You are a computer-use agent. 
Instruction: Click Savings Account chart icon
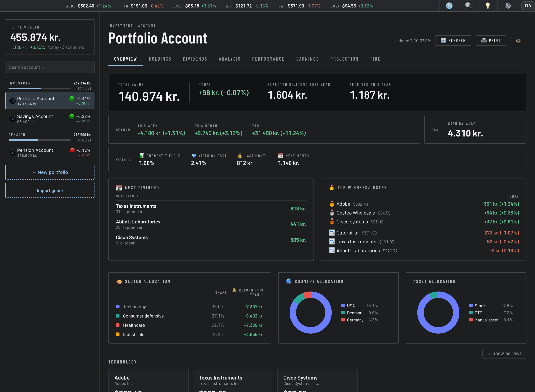point(12,119)
